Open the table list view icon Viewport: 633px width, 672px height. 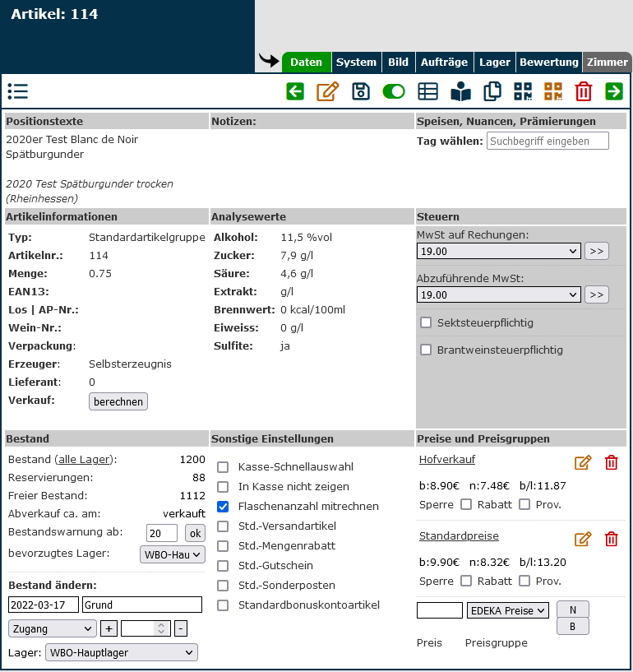point(427,91)
